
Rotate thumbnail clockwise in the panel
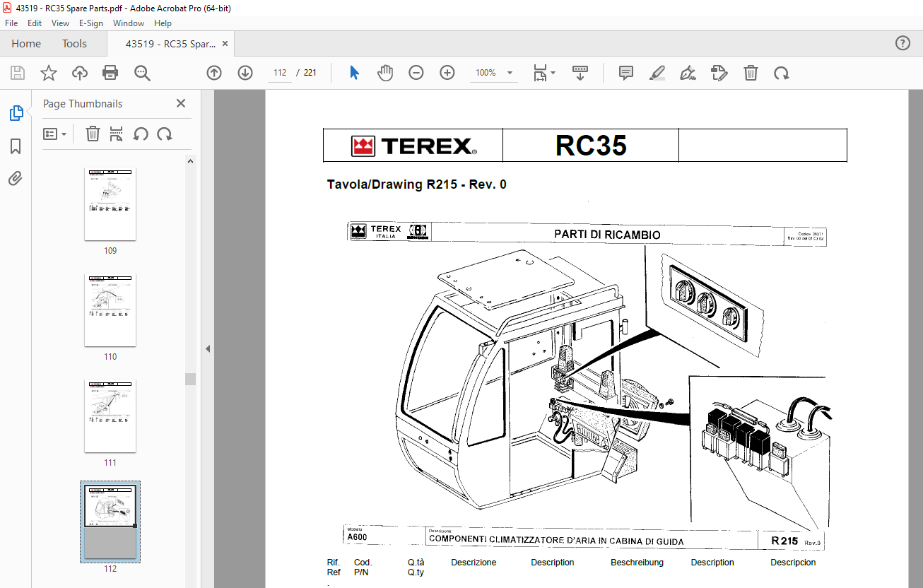(165, 134)
